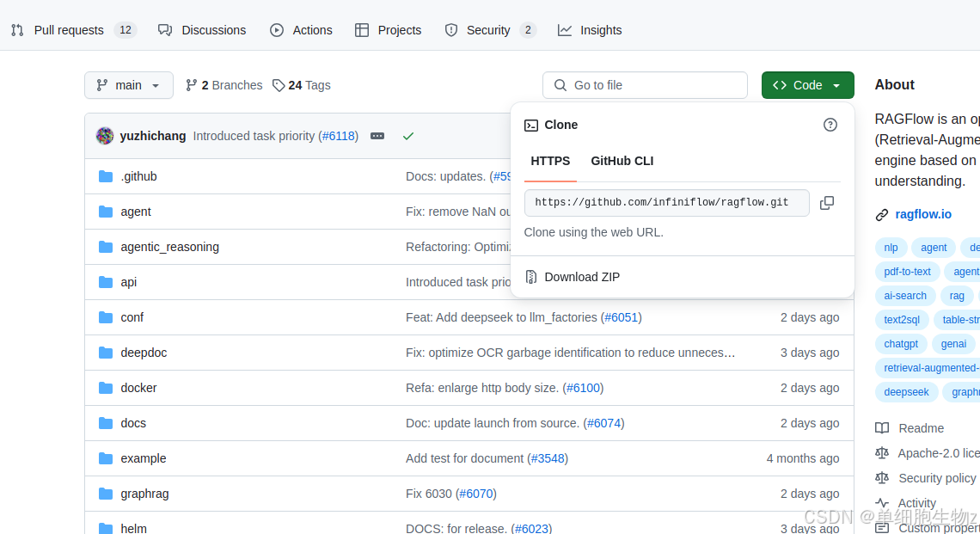This screenshot has width=980, height=534.
Task: Open the Insights tab
Action: point(590,30)
